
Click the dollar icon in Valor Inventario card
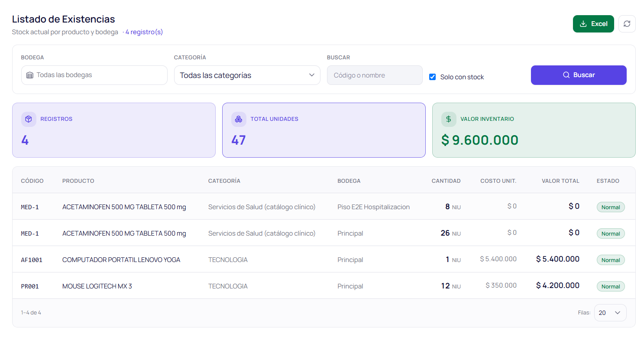point(449,119)
